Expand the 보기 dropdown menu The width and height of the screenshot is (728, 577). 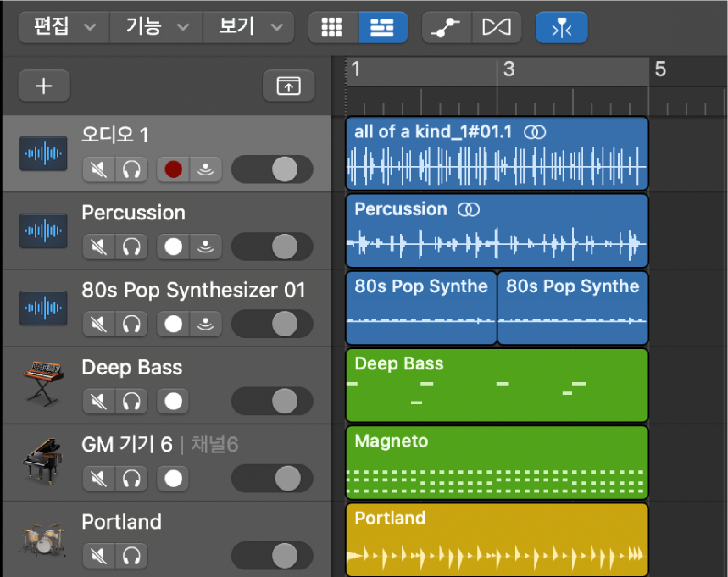[249, 27]
